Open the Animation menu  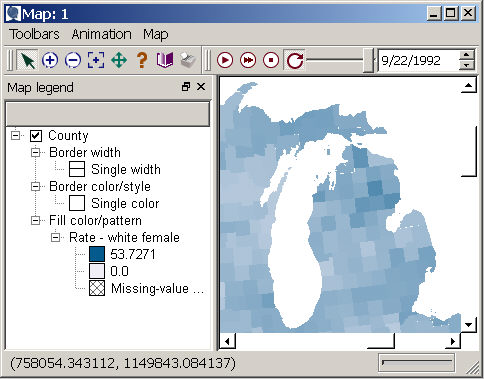102,34
